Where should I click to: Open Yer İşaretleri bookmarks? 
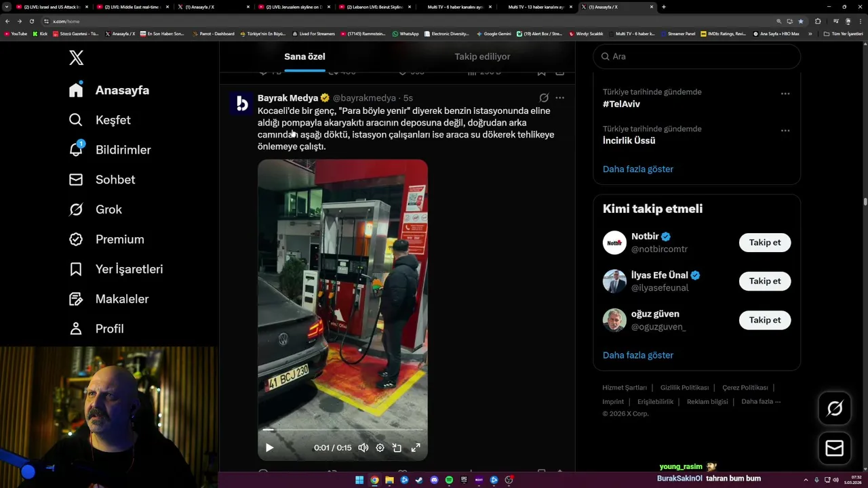coord(116,269)
